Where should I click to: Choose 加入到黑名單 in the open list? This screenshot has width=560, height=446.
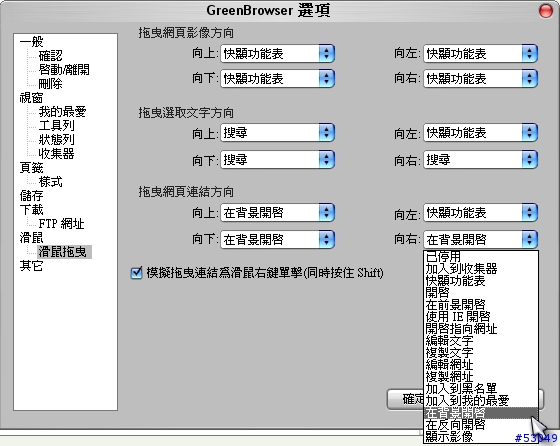(481, 389)
